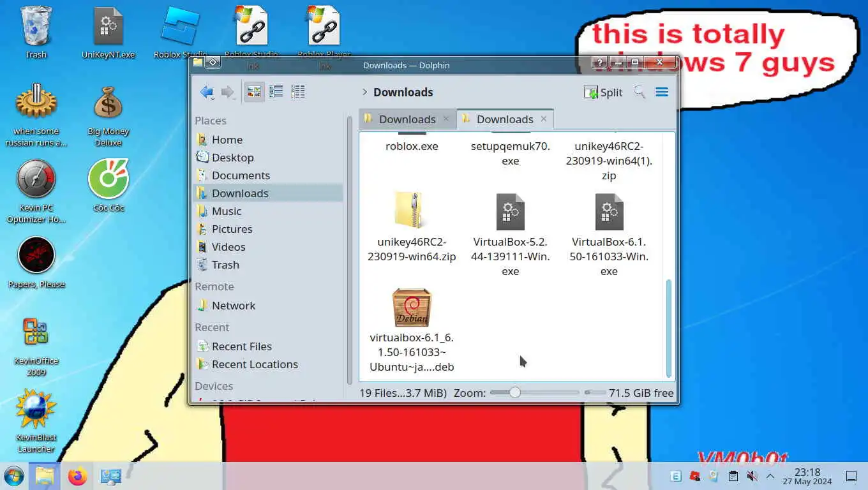Screen dimensions: 868x490
Task: Launch Firefox from the taskbar
Action: point(78,476)
